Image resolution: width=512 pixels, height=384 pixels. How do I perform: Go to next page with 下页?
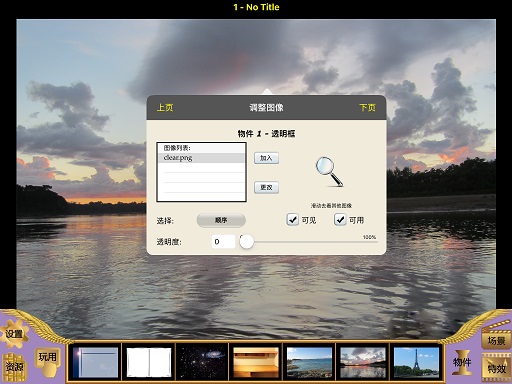point(367,108)
